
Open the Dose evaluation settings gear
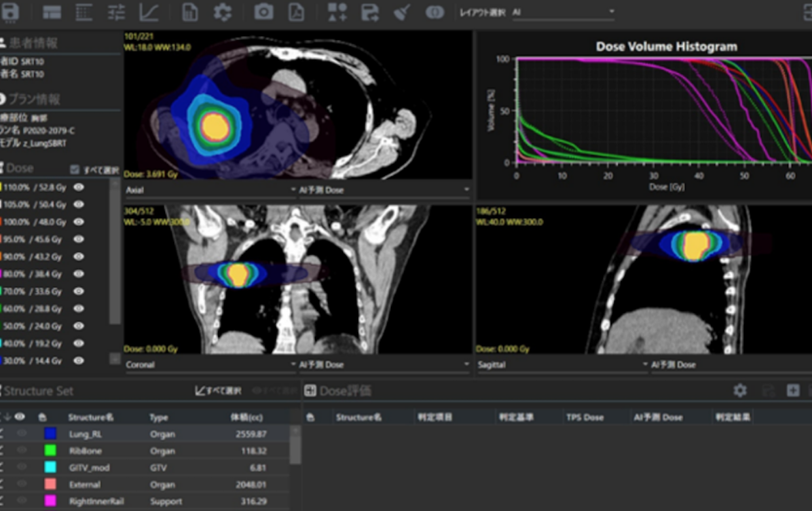pyautogui.click(x=740, y=390)
